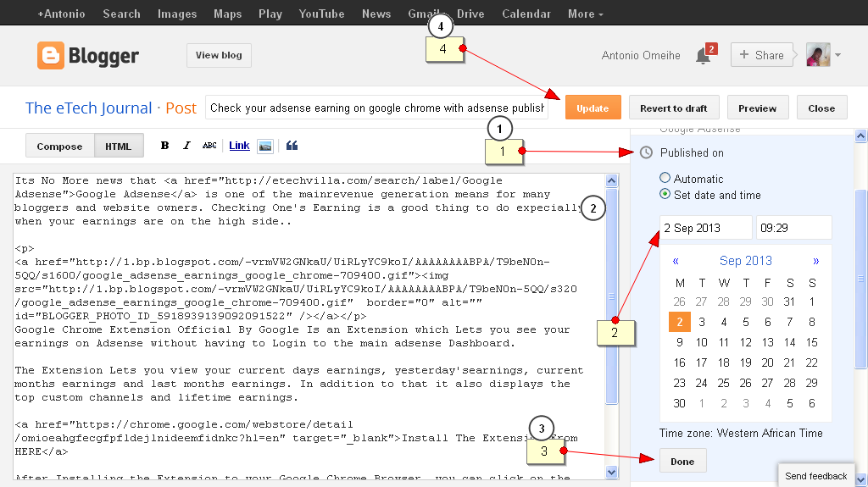Click Revert to draft button
This screenshot has height=487, width=868.
(674, 108)
